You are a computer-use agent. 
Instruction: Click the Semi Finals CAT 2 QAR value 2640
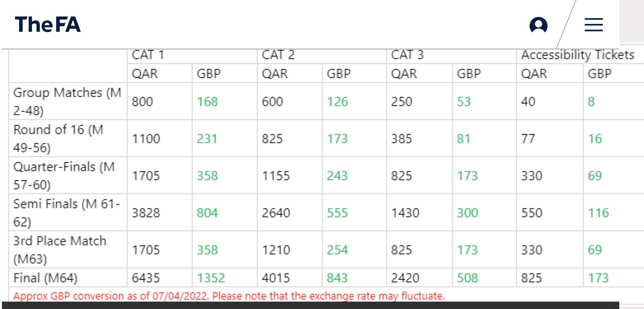click(276, 213)
